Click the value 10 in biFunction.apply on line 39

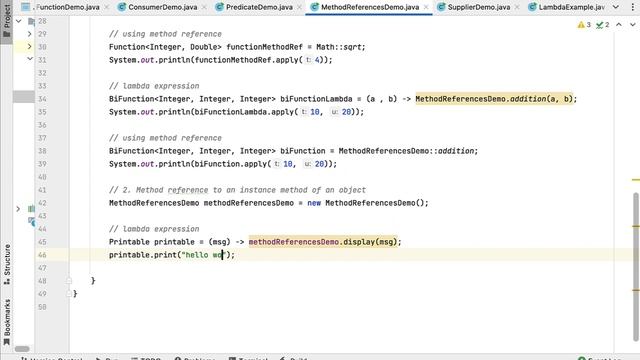[x=288, y=164]
